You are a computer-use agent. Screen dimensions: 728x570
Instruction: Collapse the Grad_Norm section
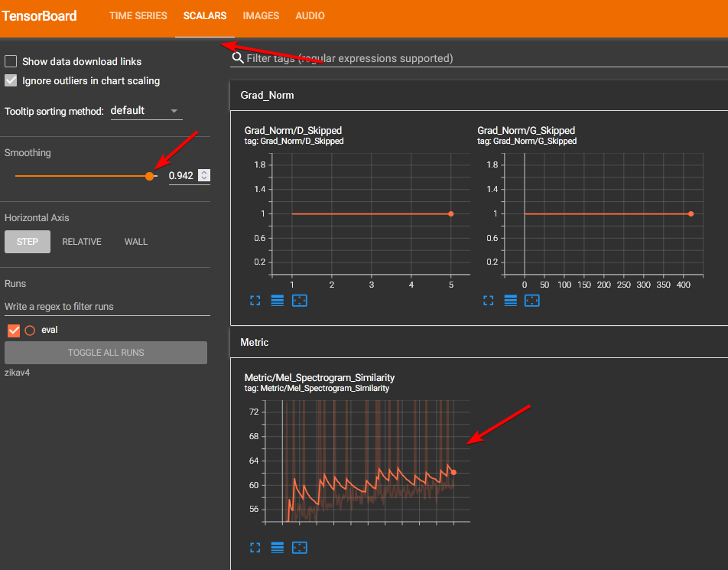click(267, 96)
